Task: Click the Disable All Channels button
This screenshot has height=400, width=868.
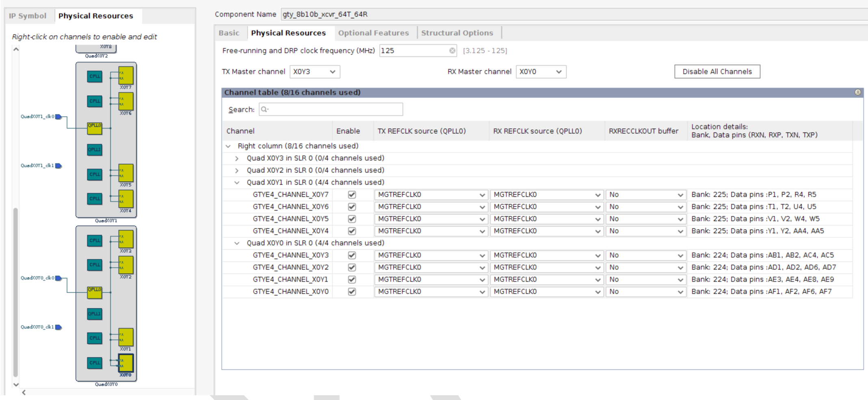Action: coord(717,72)
